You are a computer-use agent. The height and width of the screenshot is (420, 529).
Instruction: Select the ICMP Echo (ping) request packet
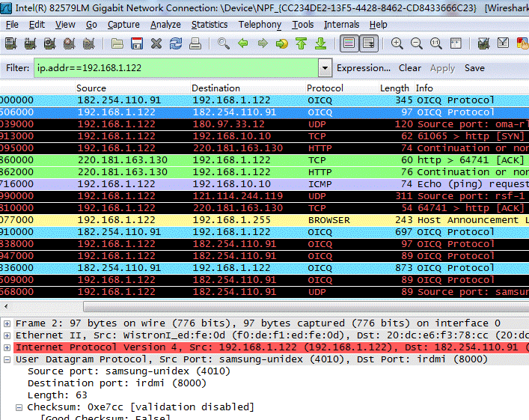(265, 184)
